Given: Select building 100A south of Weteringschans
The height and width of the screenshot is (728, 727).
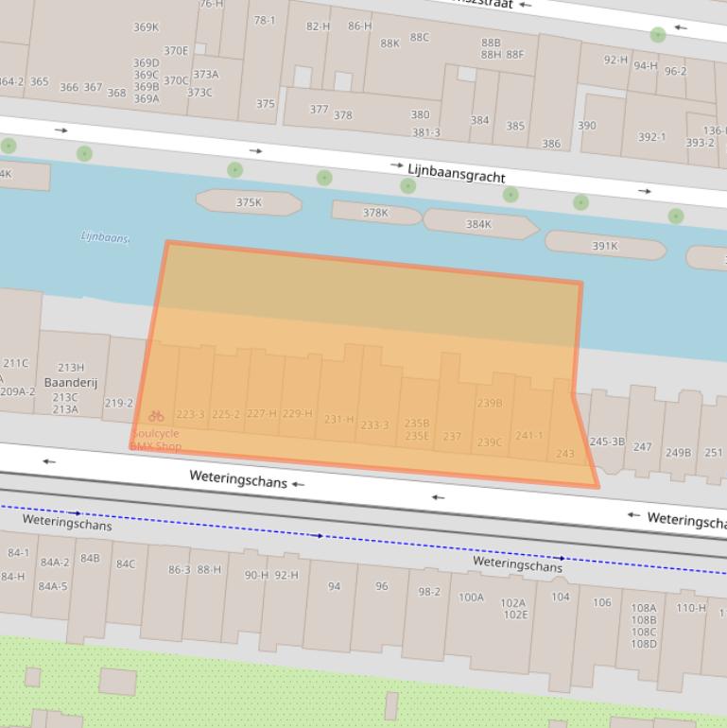Looking at the screenshot, I should click(x=471, y=598).
